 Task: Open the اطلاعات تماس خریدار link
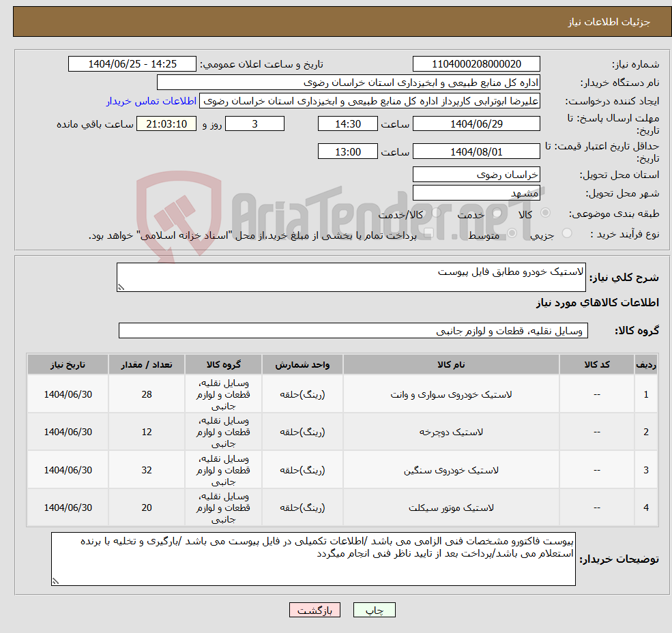tap(151, 101)
